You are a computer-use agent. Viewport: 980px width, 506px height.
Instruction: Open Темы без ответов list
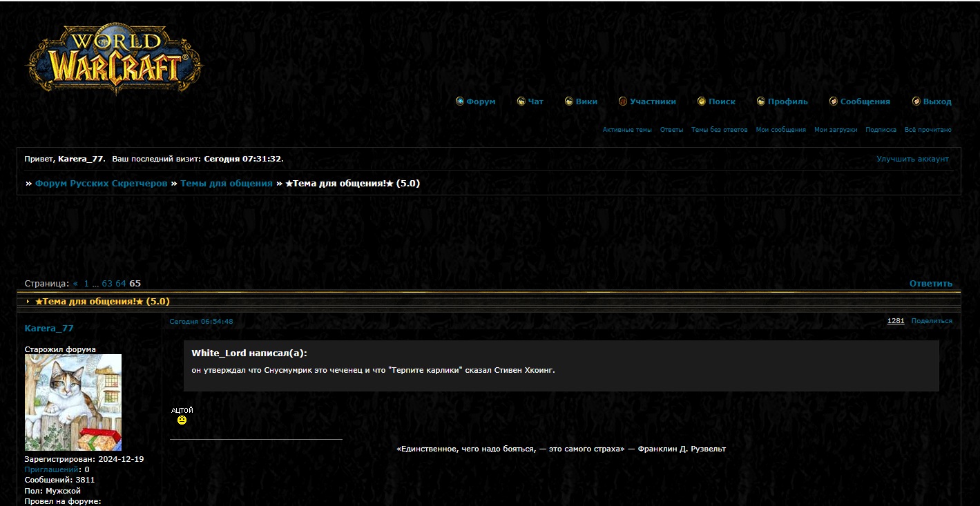(719, 130)
